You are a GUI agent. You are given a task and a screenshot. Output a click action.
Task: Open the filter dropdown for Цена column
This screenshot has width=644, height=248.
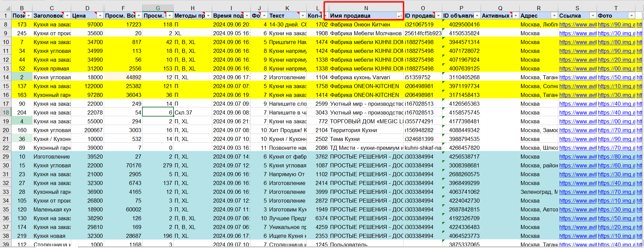click(100, 16)
